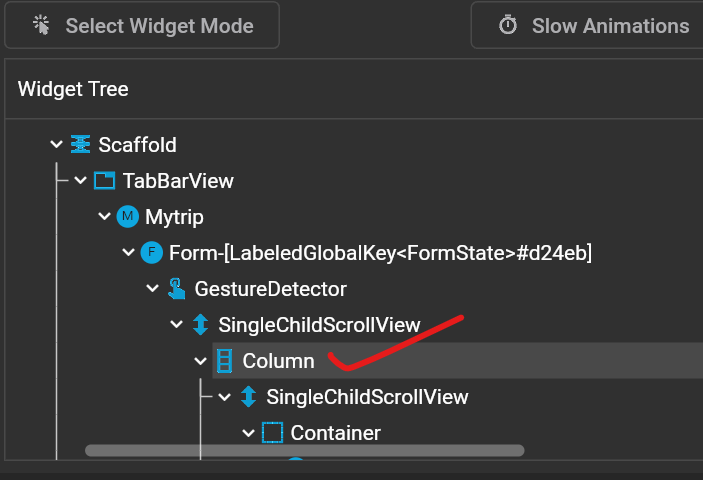This screenshot has height=480, width=703.
Task: Select the Form-[LabeledGlobalKey<FormState>#d24eb] tree item
Action: pyautogui.click(x=380, y=253)
